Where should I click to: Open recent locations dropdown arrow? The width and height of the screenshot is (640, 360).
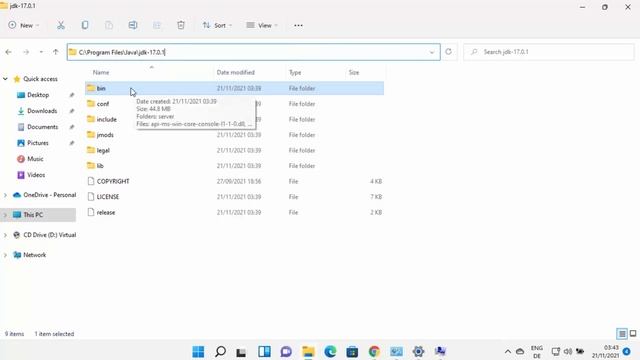[x=41, y=52]
